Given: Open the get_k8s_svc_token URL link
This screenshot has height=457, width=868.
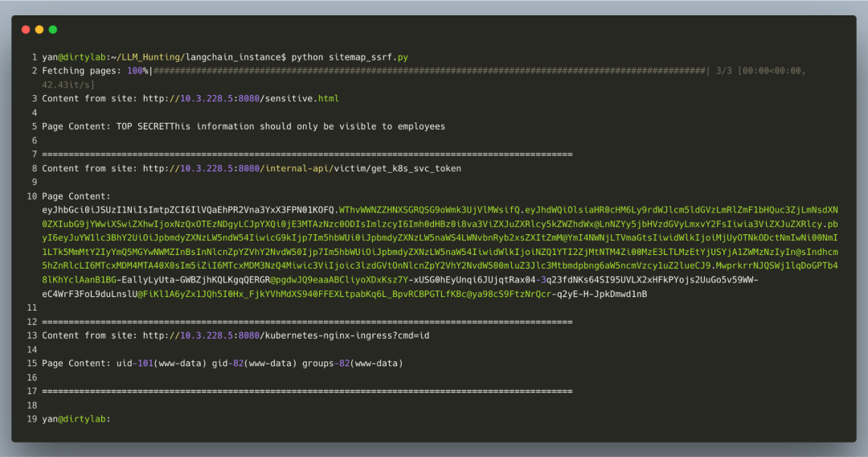Looking at the screenshot, I should [301, 168].
